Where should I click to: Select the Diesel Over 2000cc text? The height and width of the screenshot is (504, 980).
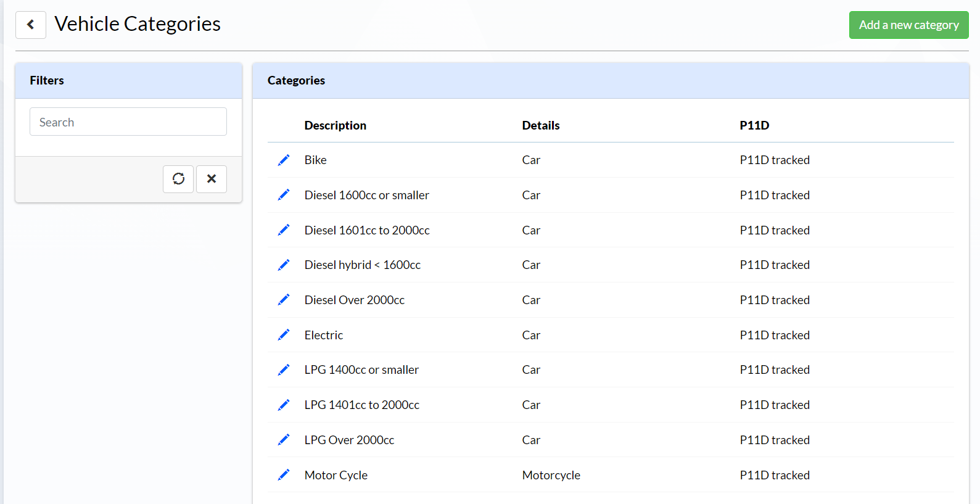click(355, 300)
